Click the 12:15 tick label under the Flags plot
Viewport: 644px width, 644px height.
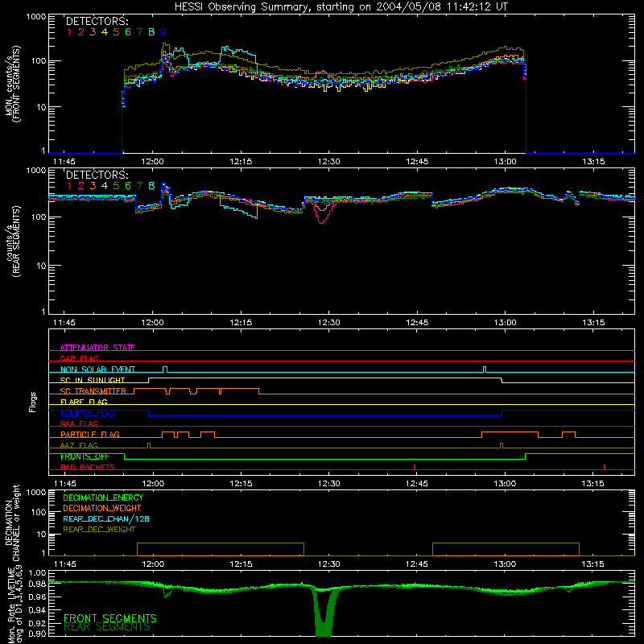pos(241,484)
